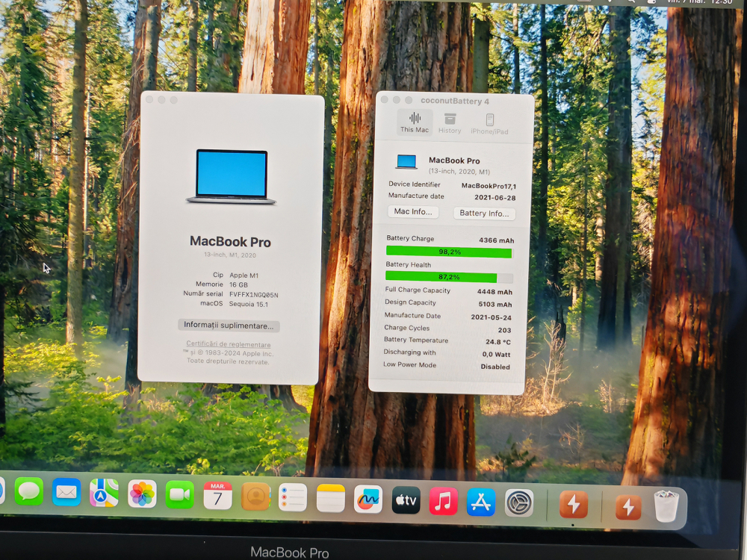The width and height of the screenshot is (747, 560).
Task: Open the Mail app in the dock
Action: tap(66, 492)
